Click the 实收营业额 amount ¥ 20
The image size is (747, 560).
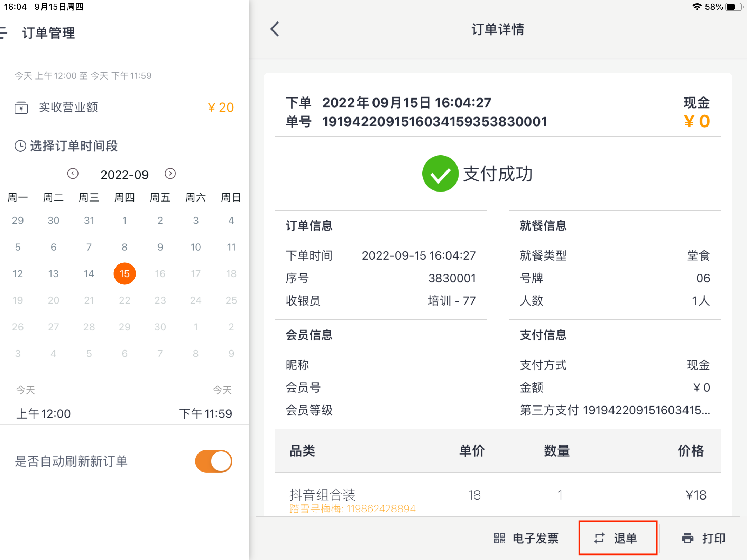(221, 108)
